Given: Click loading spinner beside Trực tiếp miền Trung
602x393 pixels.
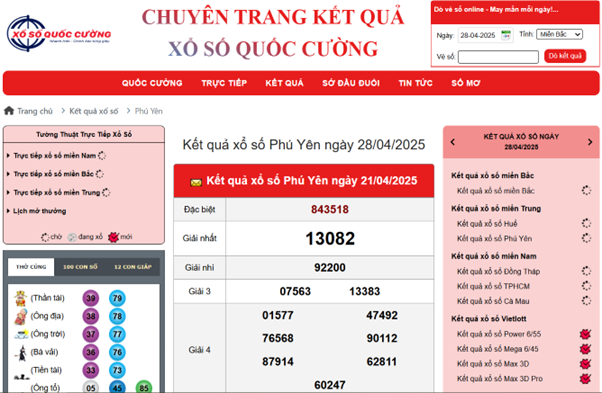Looking at the screenshot, I should pyautogui.click(x=106, y=192).
